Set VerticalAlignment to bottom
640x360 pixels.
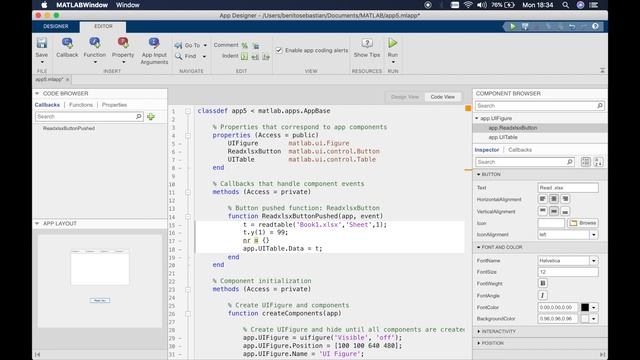pos(565,211)
